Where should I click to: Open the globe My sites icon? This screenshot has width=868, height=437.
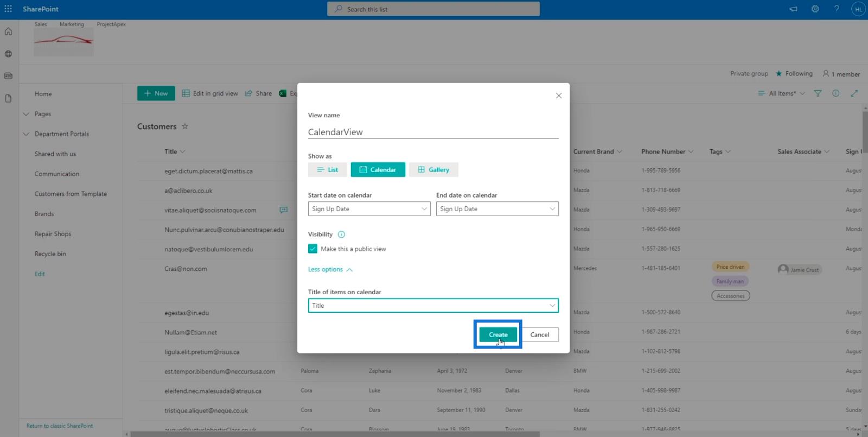(8, 54)
